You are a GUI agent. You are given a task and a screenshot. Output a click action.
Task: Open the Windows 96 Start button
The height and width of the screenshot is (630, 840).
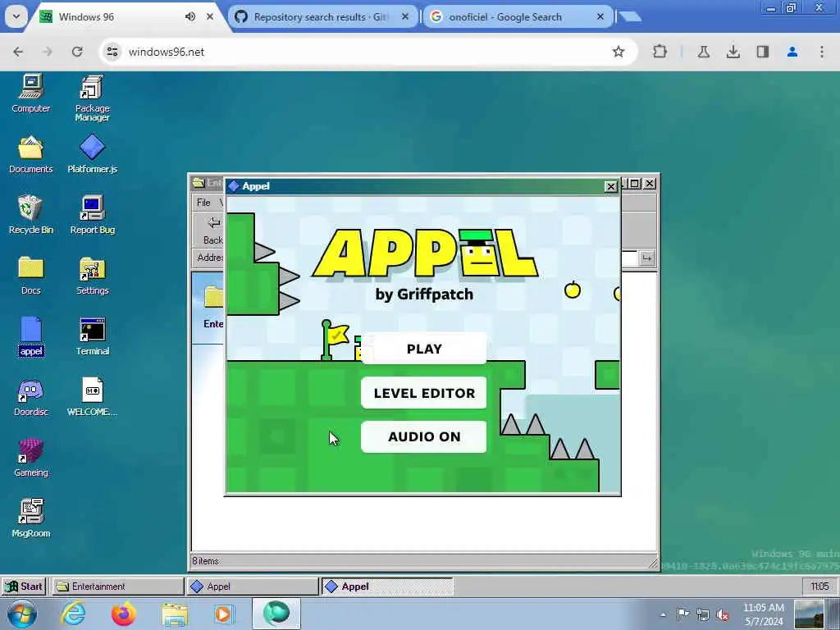pos(24,586)
